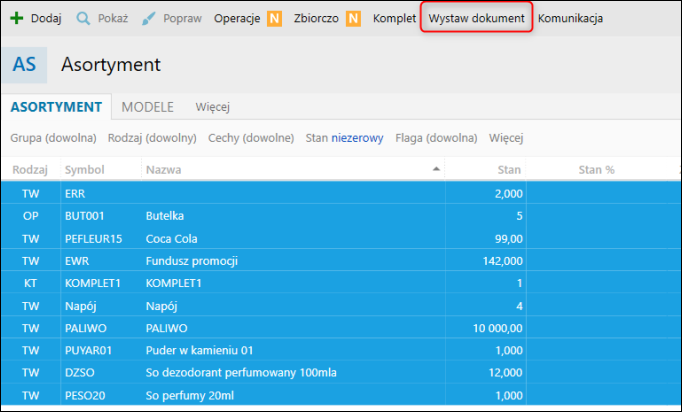Expand the Więcej tab options
The width and height of the screenshot is (682, 412).
click(x=213, y=107)
